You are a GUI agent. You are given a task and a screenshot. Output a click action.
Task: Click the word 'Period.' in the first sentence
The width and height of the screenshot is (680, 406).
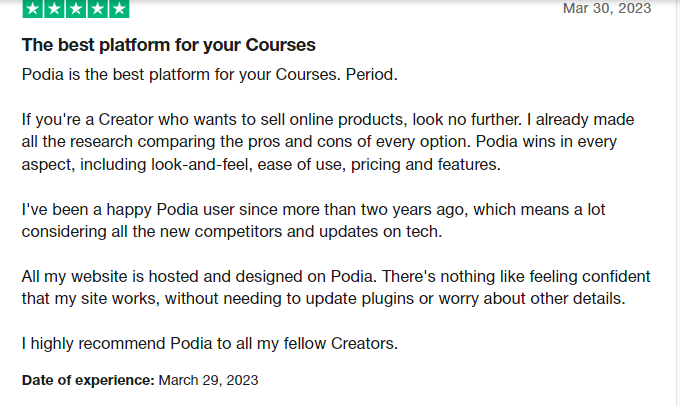(x=371, y=75)
